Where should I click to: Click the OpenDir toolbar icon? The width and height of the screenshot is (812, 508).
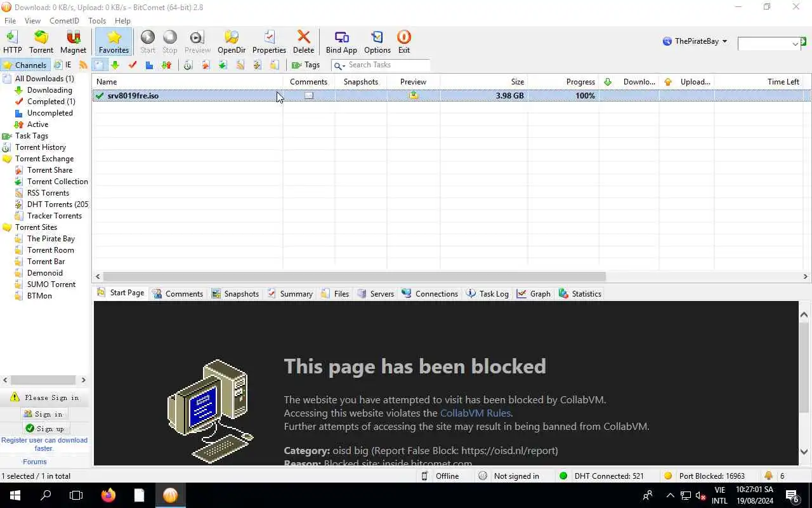232,42
